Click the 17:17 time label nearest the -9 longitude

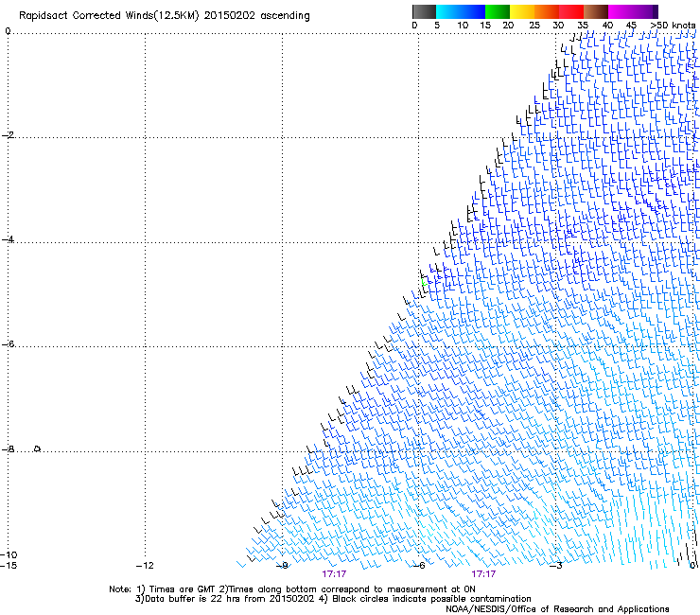334,574
